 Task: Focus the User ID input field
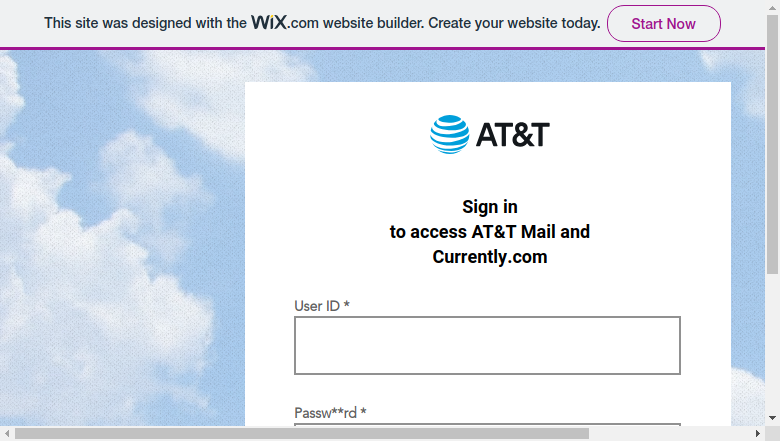pos(488,346)
